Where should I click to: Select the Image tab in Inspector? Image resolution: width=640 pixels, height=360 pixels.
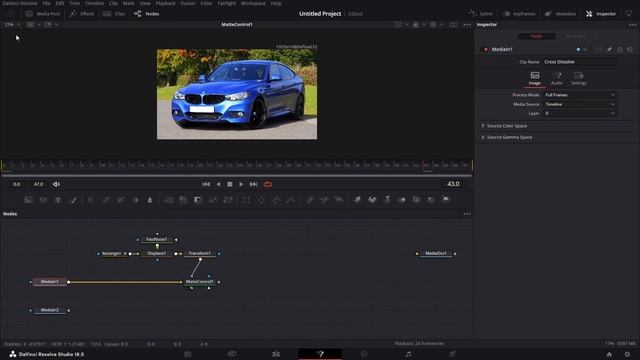(x=535, y=78)
